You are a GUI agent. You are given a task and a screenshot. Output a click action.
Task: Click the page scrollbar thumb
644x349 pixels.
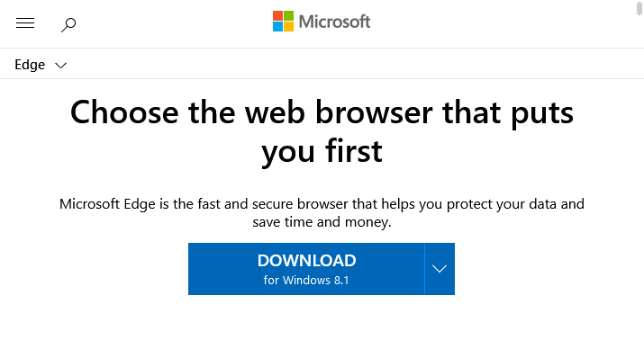tap(639, 8)
